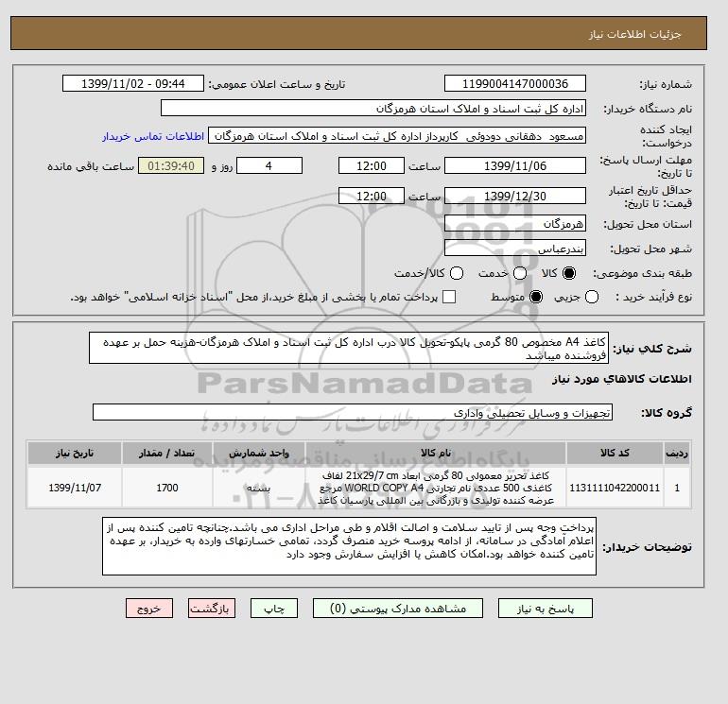728x704 pixels.
Task: Click the بازگشت button
Action: tap(212, 609)
